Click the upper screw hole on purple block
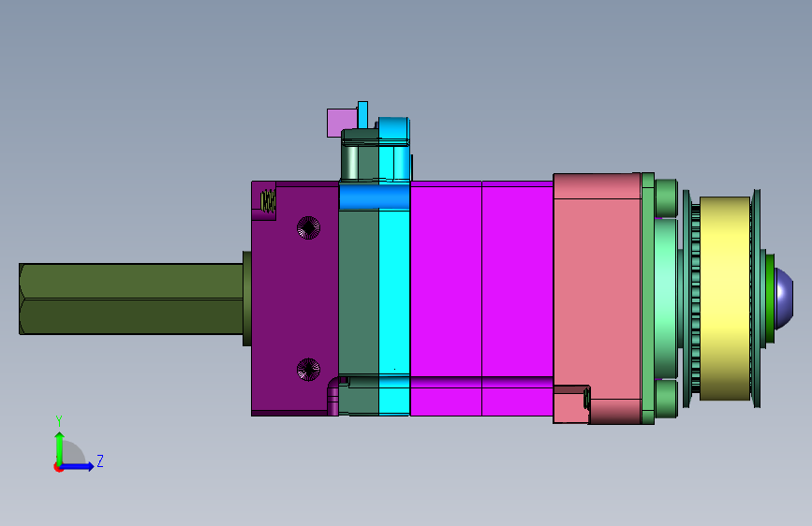 click(x=309, y=227)
